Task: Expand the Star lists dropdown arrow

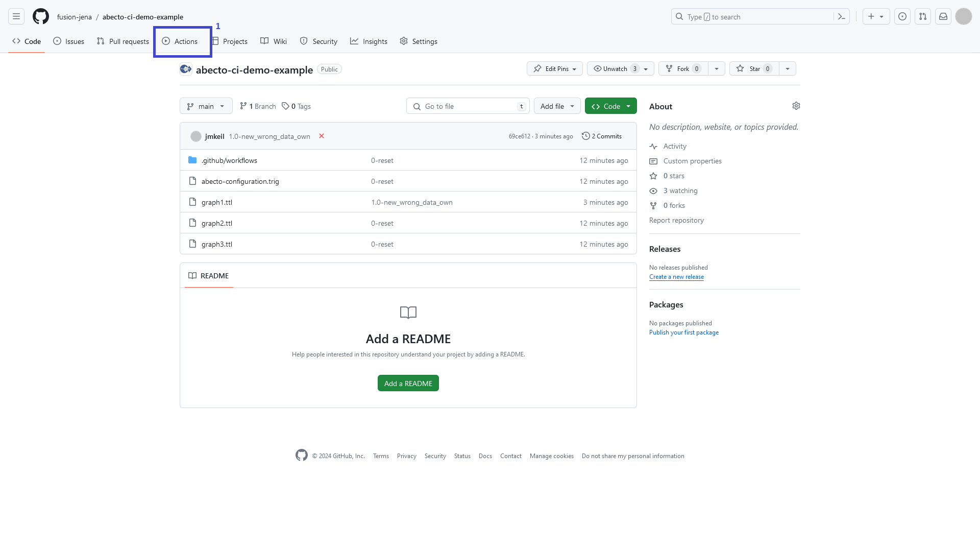Action: point(788,68)
